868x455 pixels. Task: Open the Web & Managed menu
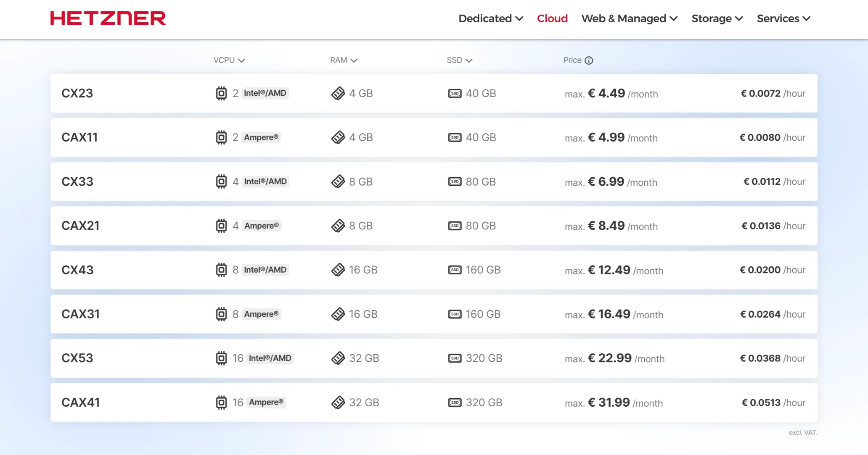(x=630, y=18)
